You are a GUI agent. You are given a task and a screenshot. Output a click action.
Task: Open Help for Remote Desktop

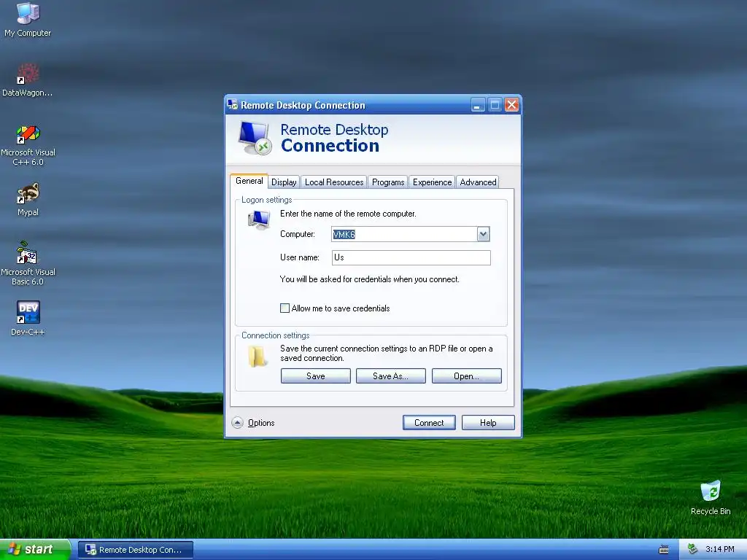pos(488,422)
